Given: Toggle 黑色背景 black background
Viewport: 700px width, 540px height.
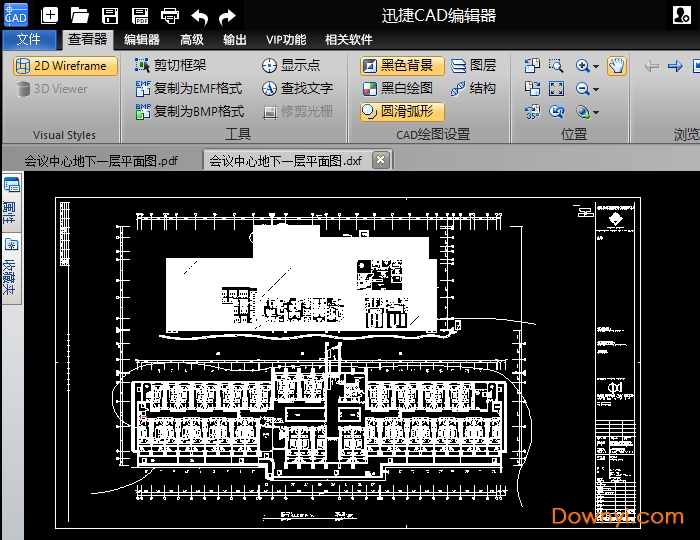Looking at the screenshot, I should [x=402, y=66].
